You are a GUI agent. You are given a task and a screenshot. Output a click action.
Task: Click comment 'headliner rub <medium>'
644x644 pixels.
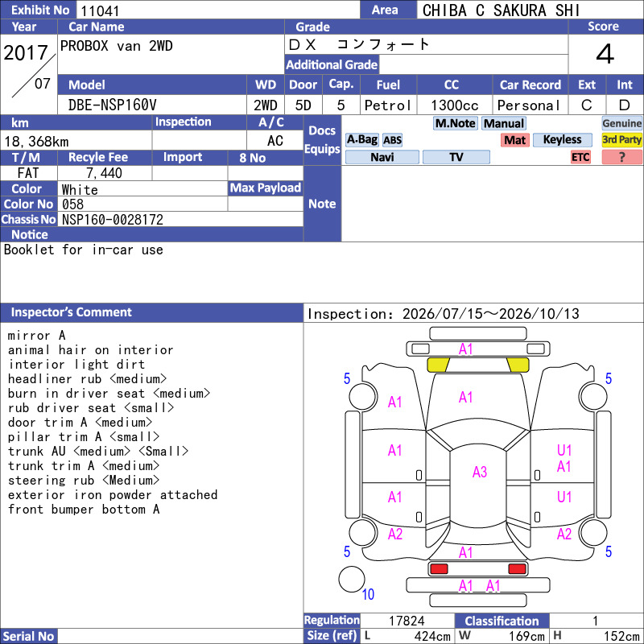click(87, 378)
